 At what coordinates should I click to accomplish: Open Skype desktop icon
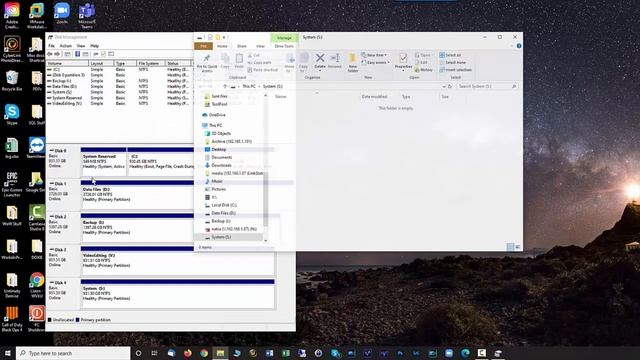12,114
